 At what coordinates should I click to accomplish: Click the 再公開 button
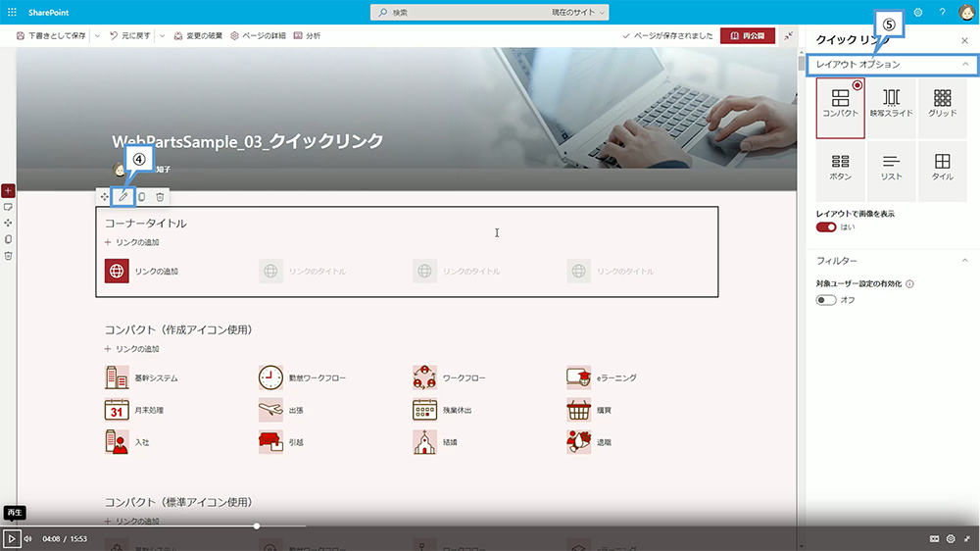pos(748,35)
